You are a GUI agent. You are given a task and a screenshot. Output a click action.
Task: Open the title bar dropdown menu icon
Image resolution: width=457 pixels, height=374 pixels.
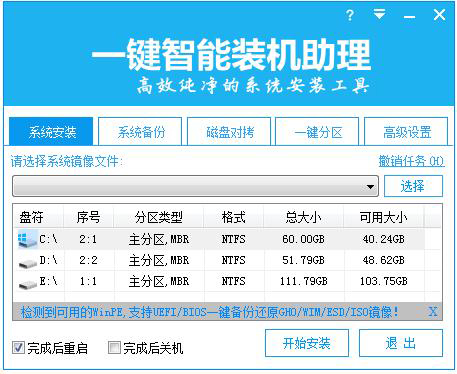tap(379, 14)
